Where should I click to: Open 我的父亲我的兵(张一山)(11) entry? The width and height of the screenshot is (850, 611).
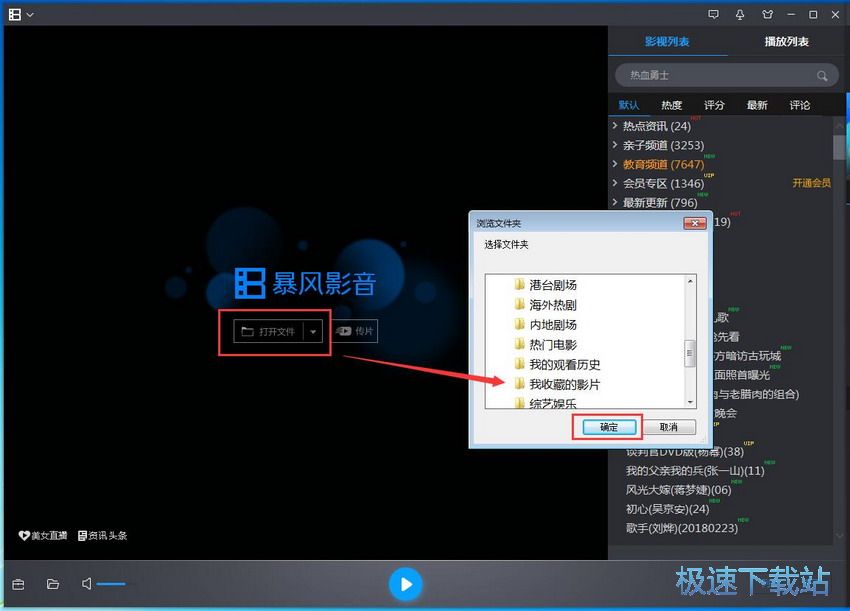695,471
